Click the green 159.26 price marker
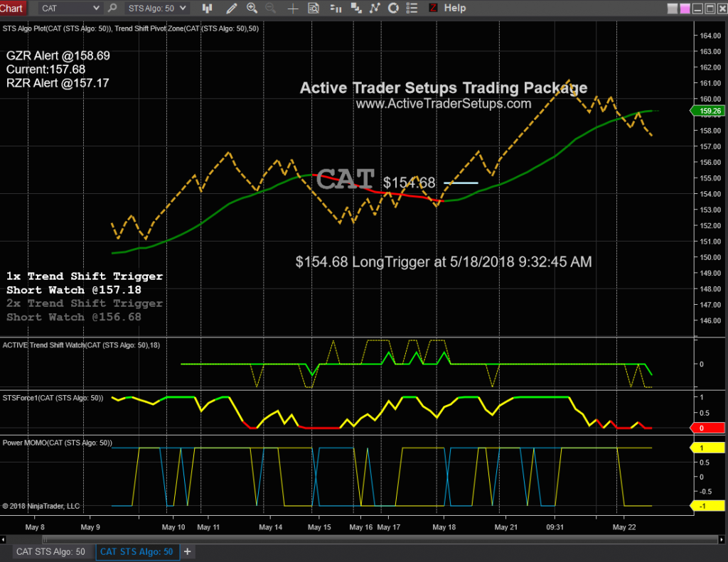 (708, 111)
